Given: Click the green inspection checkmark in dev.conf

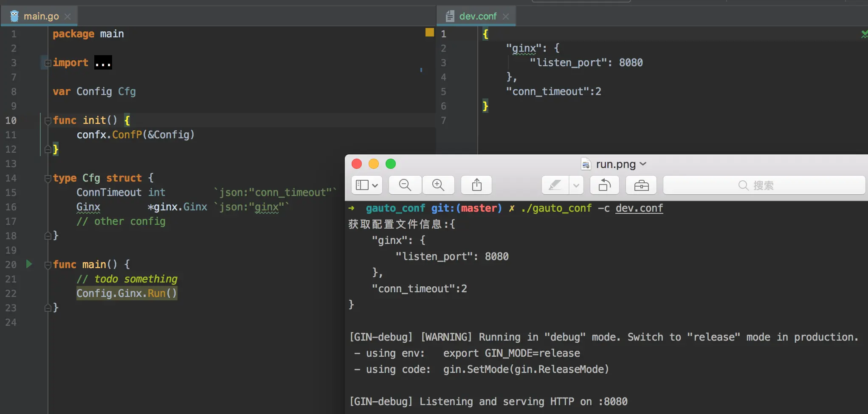Looking at the screenshot, I should pyautogui.click(x=864, y=34).
